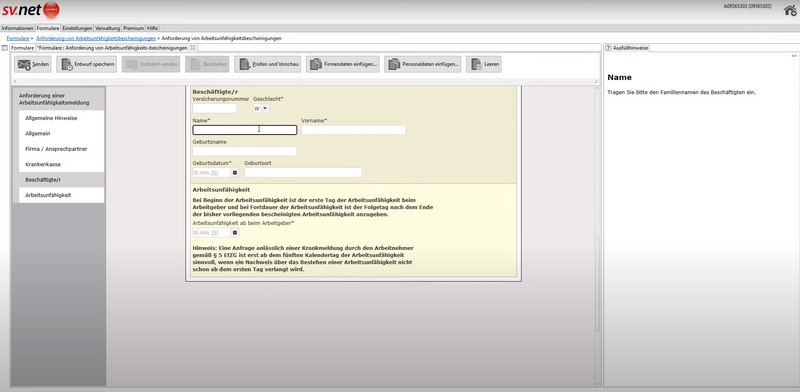Click the sv.net logo

31,10
